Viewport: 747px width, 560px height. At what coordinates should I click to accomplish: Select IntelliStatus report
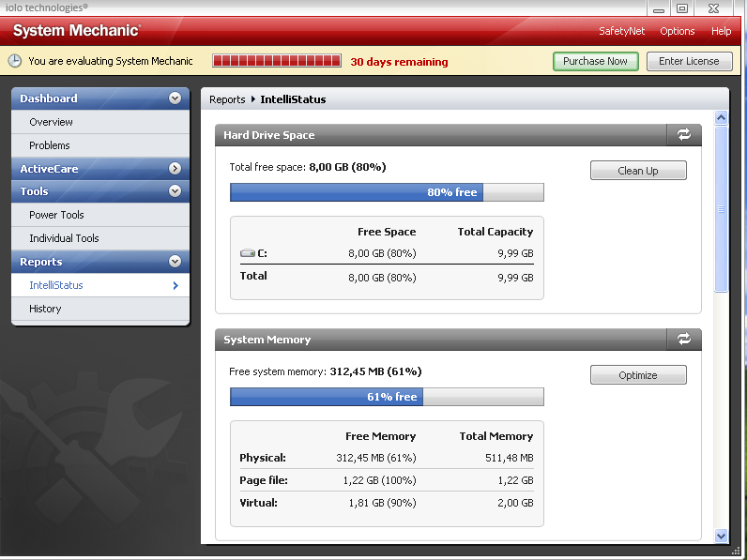[x=100, y=285]
